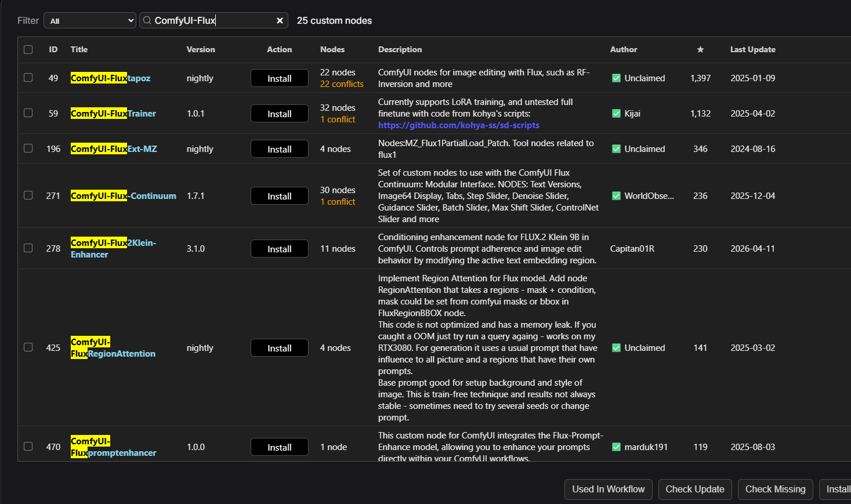Install ComfyUI-Fluxtapoz node pack

coord(280,78)
